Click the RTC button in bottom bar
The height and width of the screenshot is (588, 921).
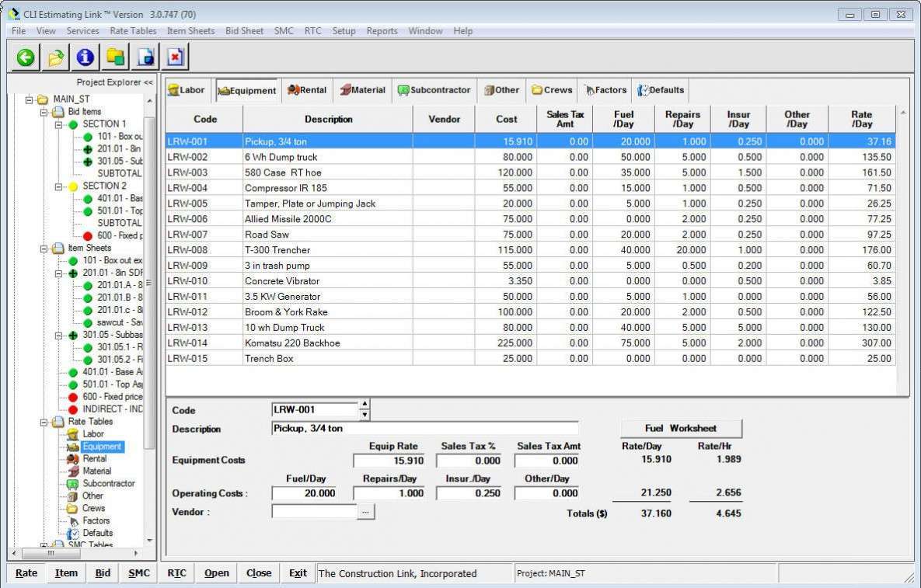pos(176,573)
